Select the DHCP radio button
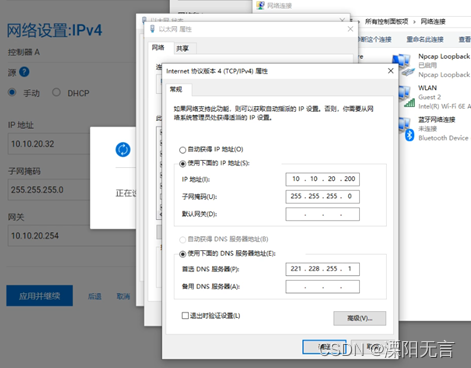Viewport: 471px width, 368px height. [56, 92]
